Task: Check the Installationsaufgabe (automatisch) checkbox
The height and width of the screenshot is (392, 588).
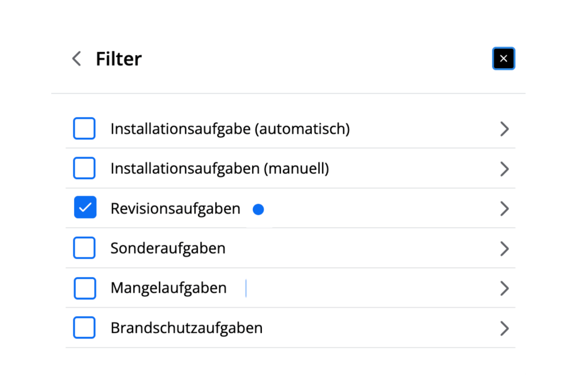Action: click(x=84, y=129)
